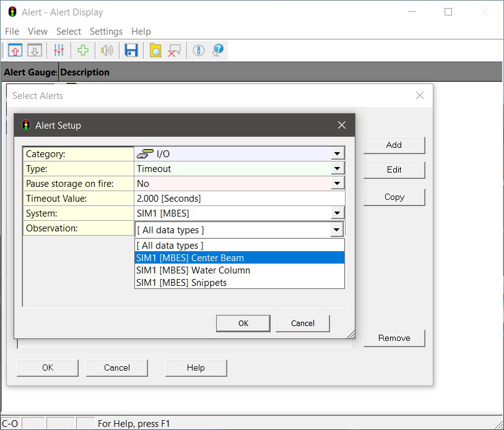Click the speech bubble with red X icon
Viewport: 504px width, 430px height.
(x=175, y=51)
